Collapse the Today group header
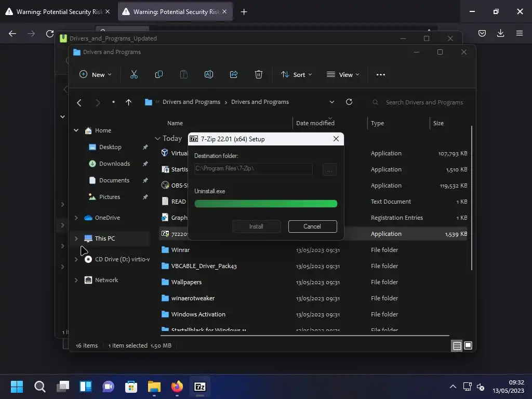Screen dimensions: 532x399 pyautogui.click(x=157, y=138)
